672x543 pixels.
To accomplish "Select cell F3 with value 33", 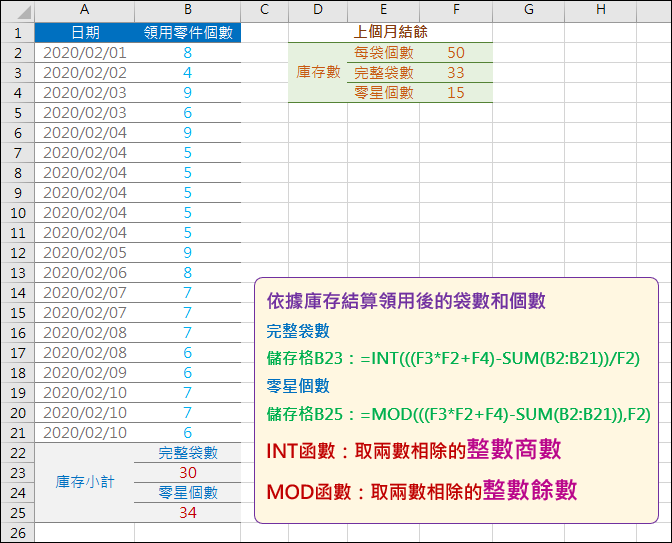I will click(456, 73).
